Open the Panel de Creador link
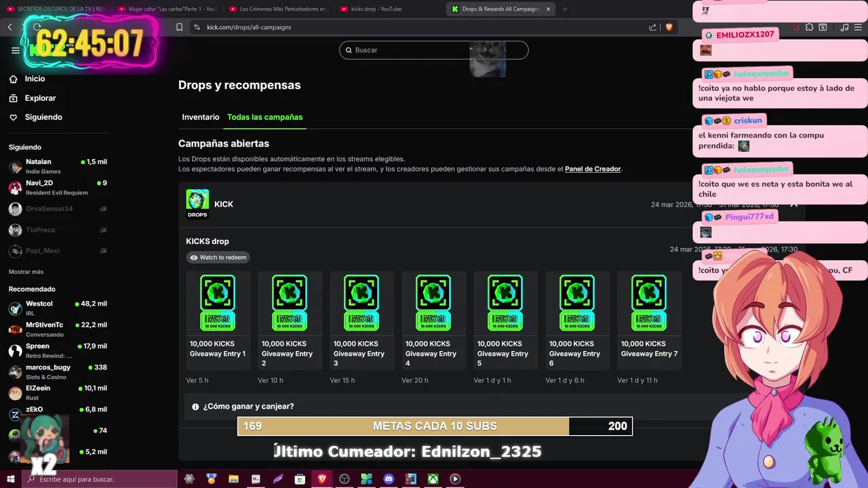The height and width of the screenshot is (488, 868). coord(593,169)
